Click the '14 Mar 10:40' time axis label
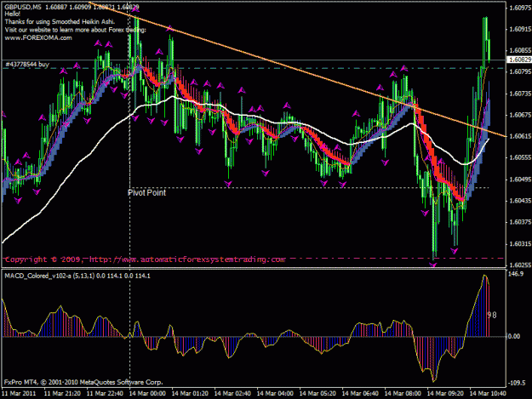 point(488,394)
